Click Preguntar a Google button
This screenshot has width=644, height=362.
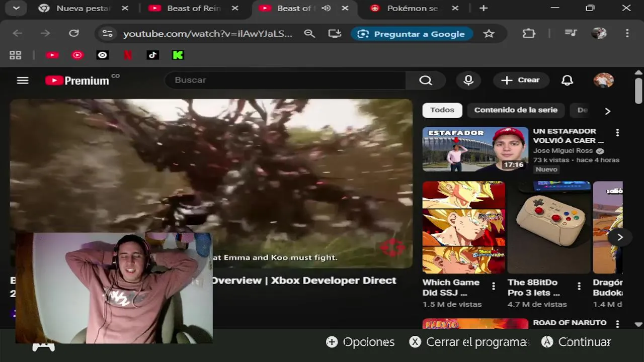click(412, 34)
